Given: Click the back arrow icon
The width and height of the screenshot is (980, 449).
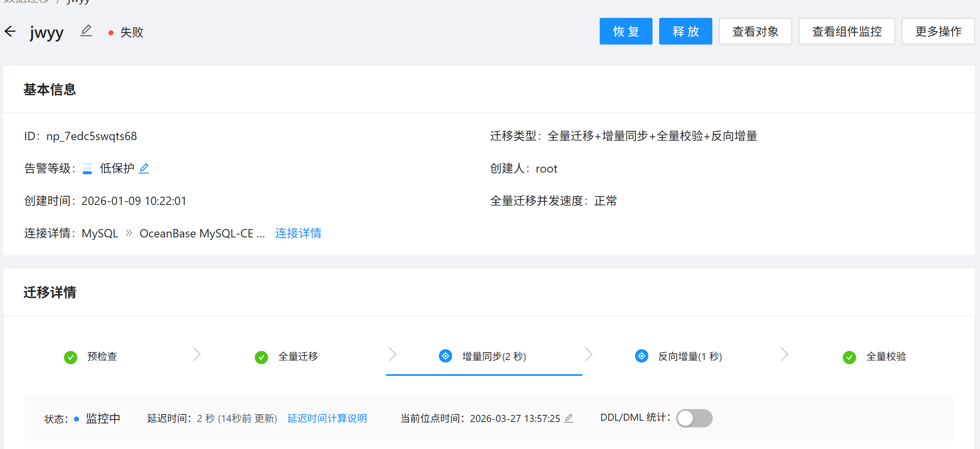Looking at the screenshot, I should coord(10,32).
